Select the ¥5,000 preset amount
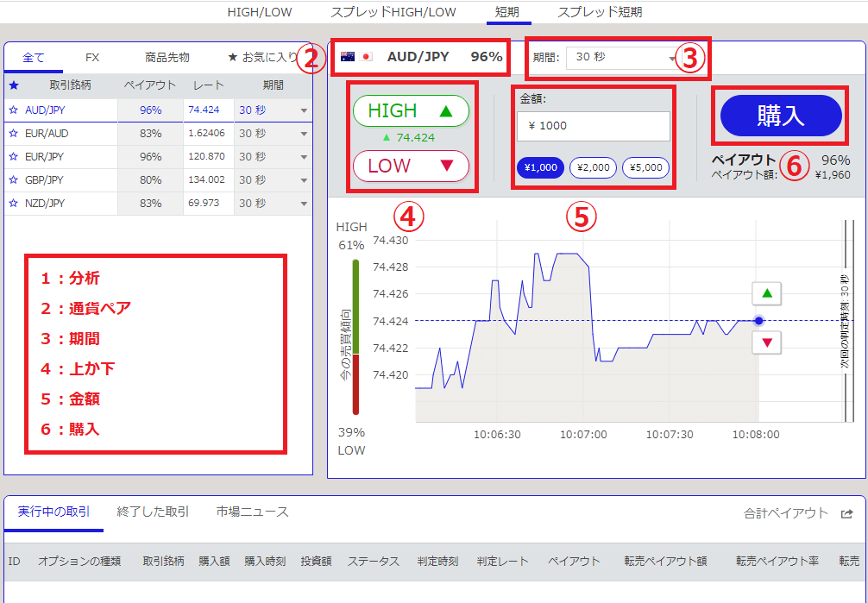This screenshot has height=603, width=868. (x=646, y=167)
